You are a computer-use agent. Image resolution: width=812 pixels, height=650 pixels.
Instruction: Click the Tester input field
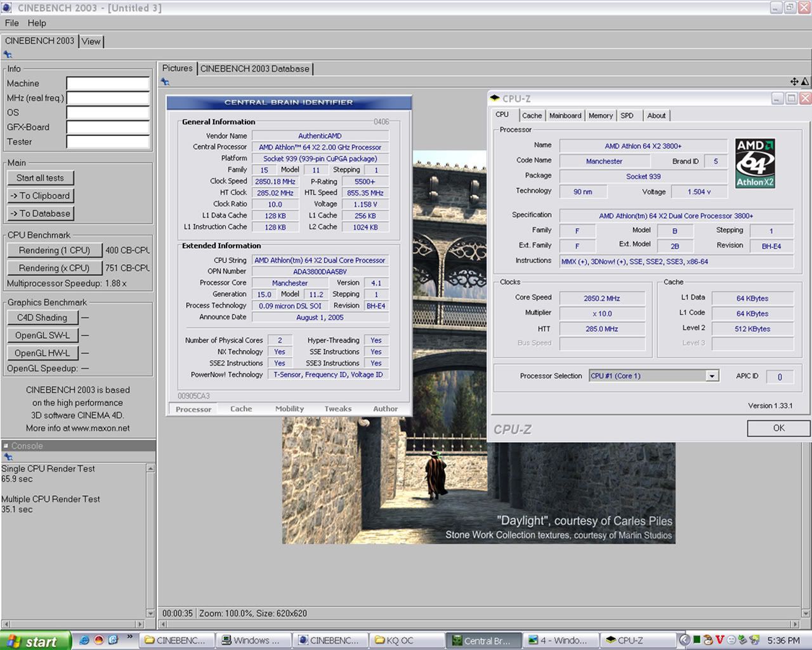[x=108, y=142]
